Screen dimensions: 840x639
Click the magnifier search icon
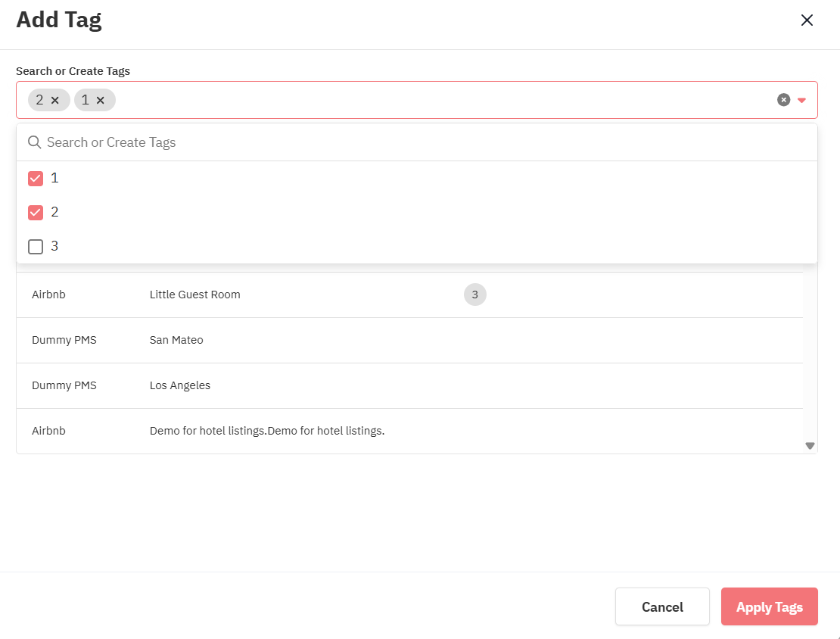point(34,142)
